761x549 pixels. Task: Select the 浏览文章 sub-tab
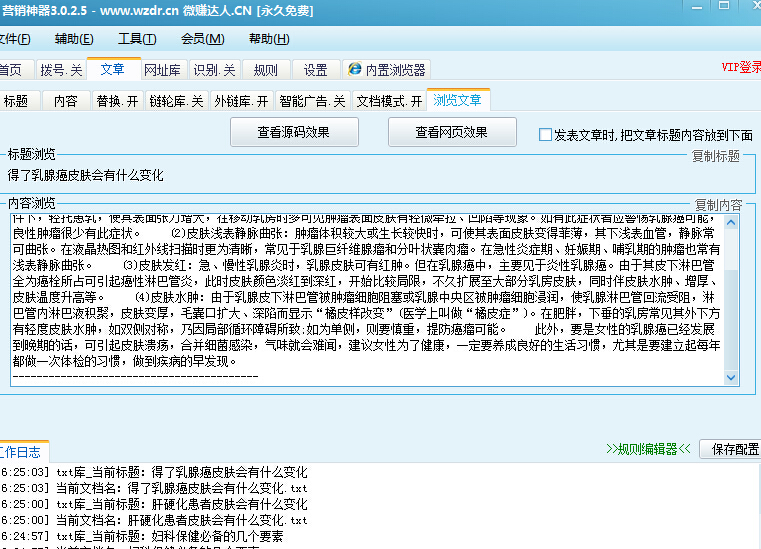(x=458, y=100)
